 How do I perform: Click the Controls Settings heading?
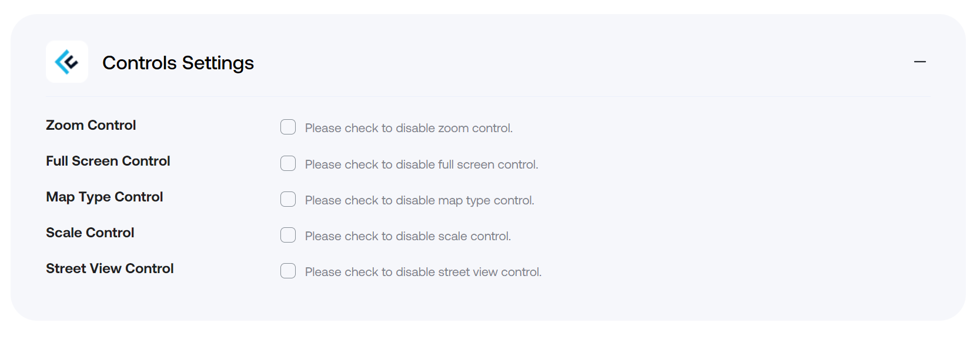178,62
